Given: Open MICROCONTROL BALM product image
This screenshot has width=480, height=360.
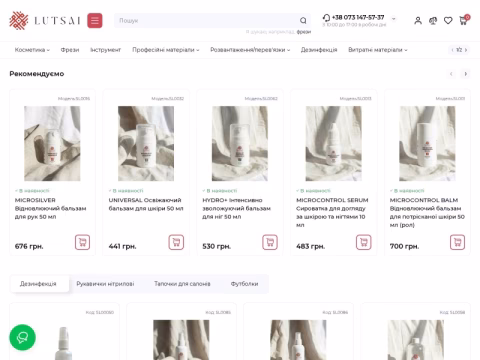Looking at the screenshot, I should 427,143.
